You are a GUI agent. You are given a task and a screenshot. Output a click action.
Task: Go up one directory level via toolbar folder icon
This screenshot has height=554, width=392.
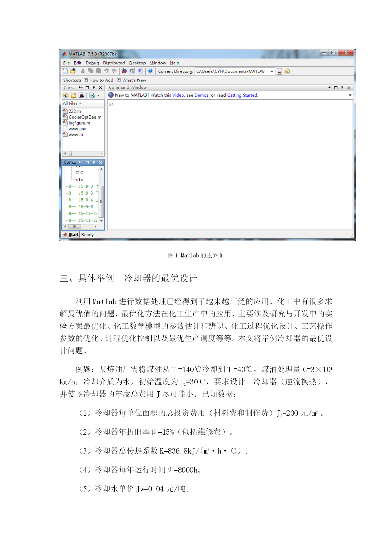tap(287, 71)
